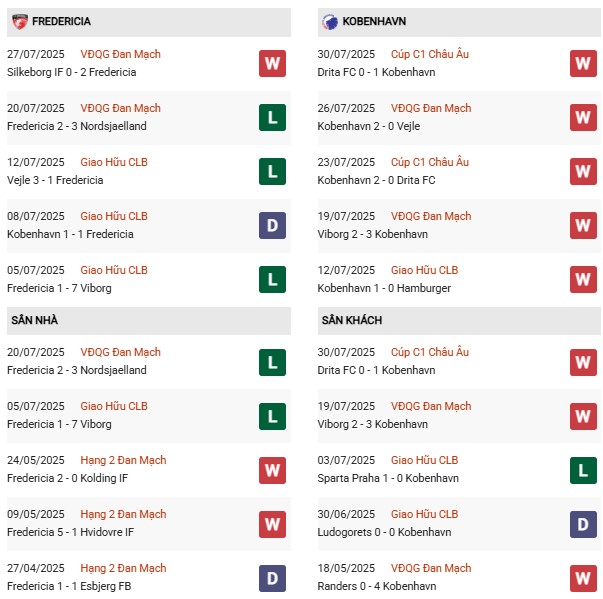This screenshot has width=603, height=599.
Task: Click the Kobenhavn club logo
Action: tap(330, 21)
